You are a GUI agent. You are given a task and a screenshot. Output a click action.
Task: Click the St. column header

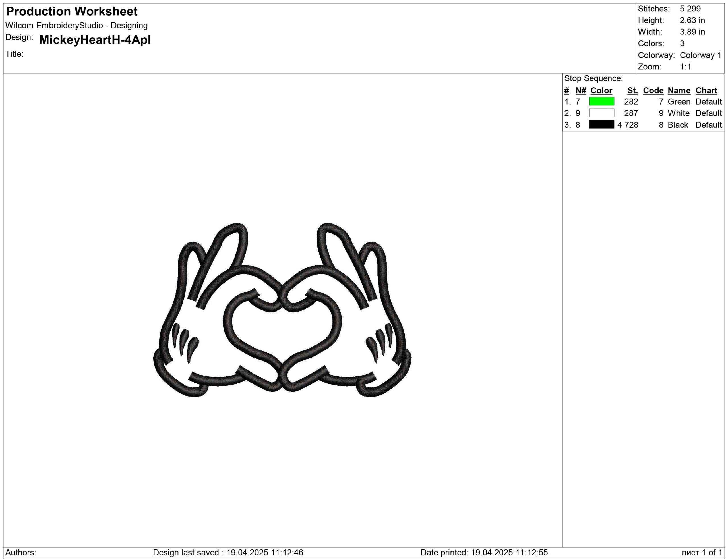[632, 90]
